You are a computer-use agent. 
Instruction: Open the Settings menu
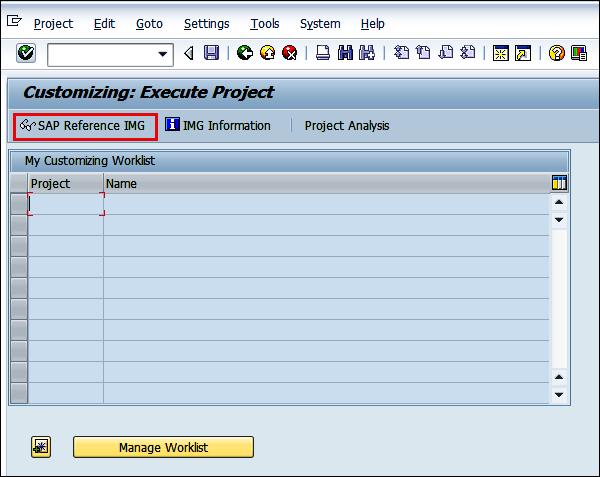click(x=207, y=24)
